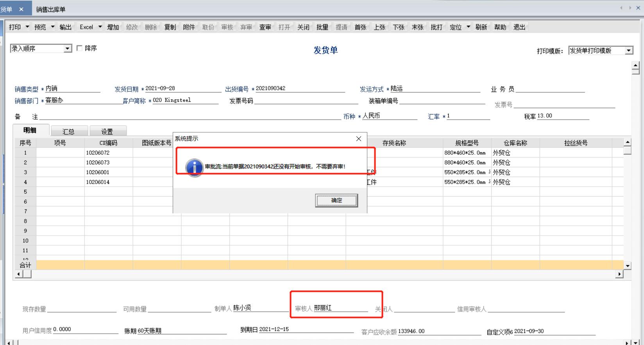Click the 客户简称 field 020 Kingsteel
644x345 pixels.
185,100
